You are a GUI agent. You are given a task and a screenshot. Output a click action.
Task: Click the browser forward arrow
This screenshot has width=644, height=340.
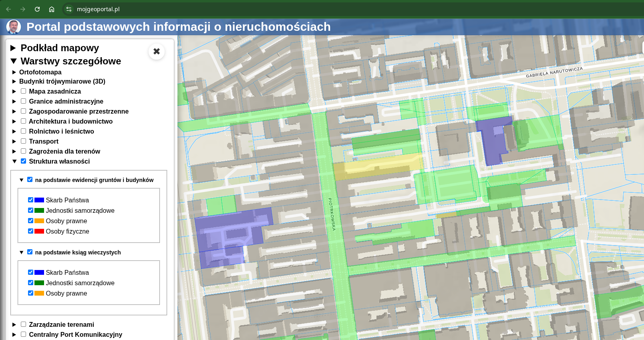tap(23, 9)
